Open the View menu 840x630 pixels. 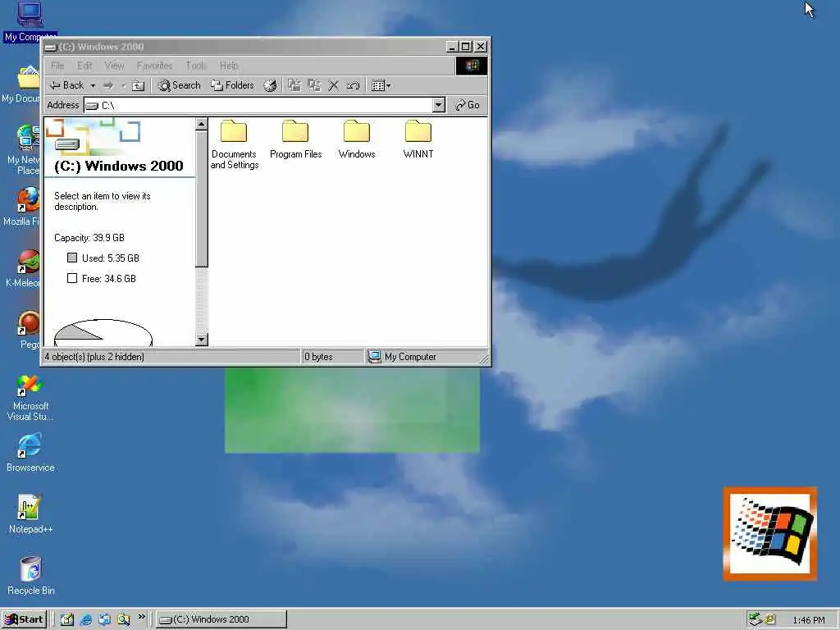tap(114, 66)
